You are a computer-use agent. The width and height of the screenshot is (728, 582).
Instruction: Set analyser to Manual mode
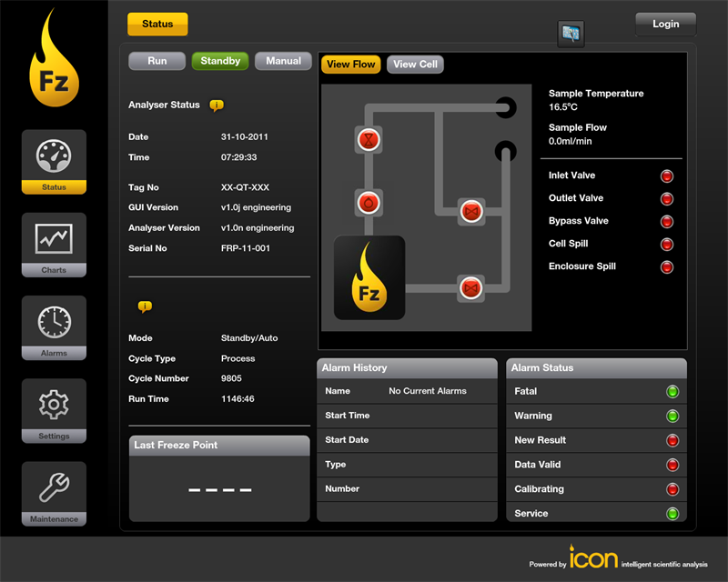(x=283, y=61)
